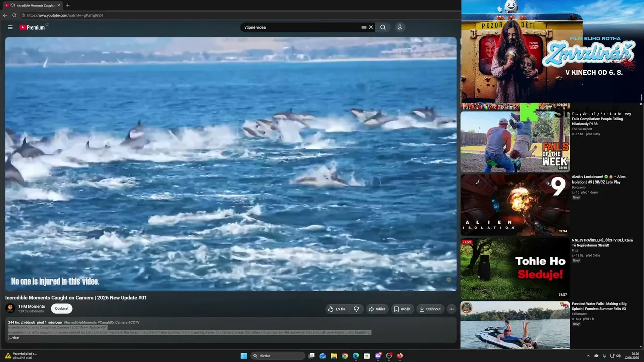Open 'Fails Compilation: People Failing Hilariously' title

(601, 119)
